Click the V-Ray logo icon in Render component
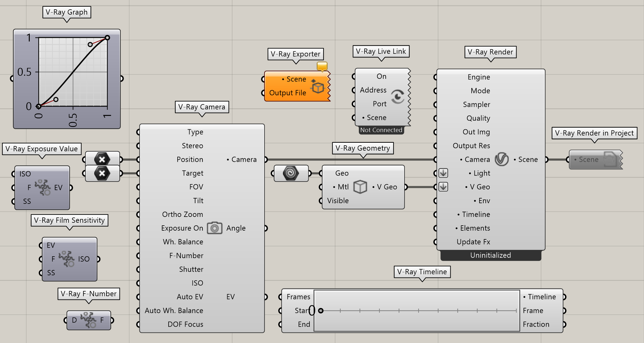Screen dimensions: 644x343 click(502, 159)
